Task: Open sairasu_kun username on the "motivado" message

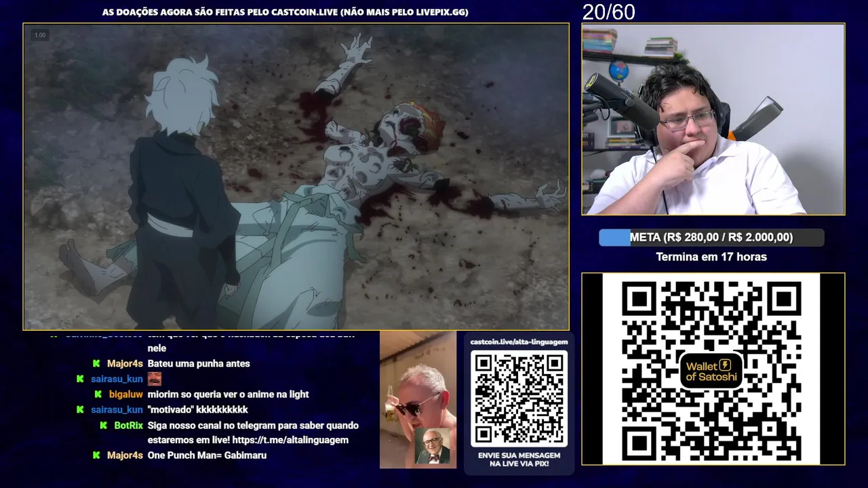Action: pos(117,410)
